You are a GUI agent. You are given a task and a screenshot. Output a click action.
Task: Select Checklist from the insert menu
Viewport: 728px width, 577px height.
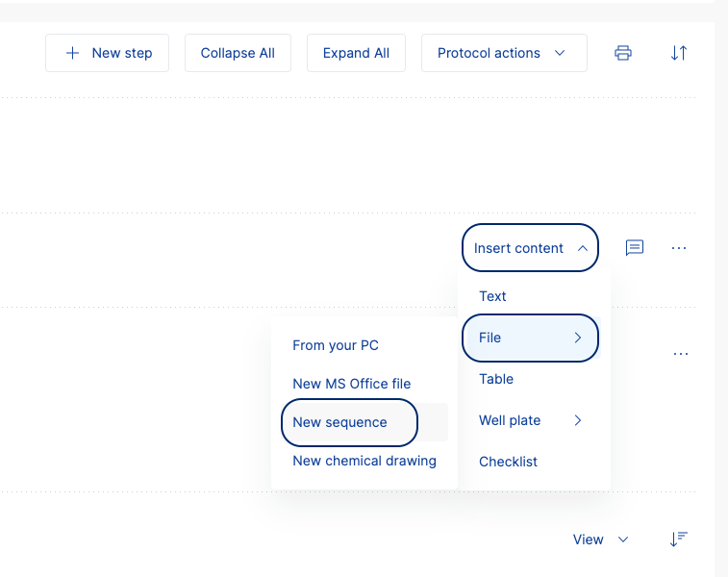pyautogui.click(x=508, y=462)
